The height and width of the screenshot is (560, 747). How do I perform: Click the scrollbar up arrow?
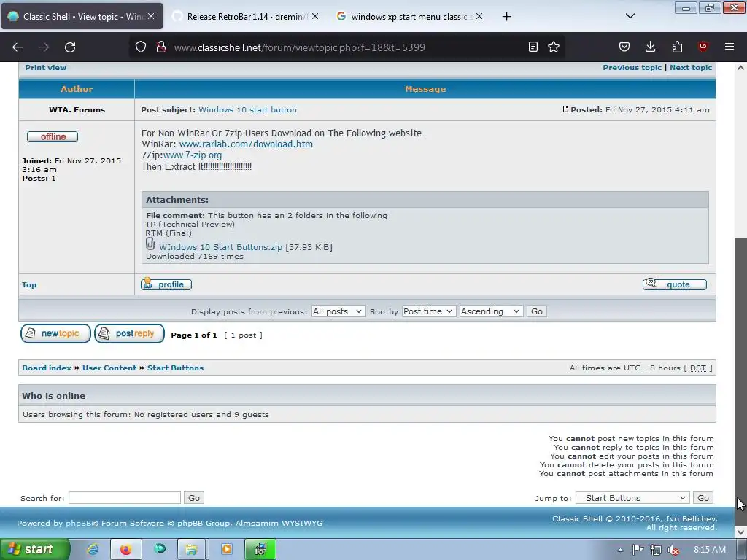point(741,68)
